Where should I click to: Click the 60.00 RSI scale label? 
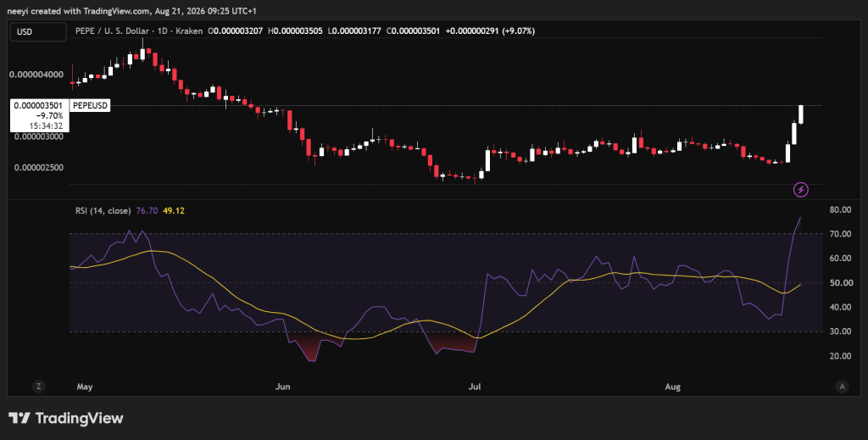tap(840, 258)
